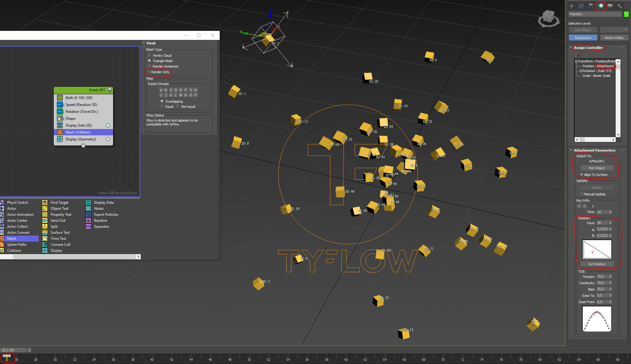Select the Surface Test operator icon
631x364 pixels.
[45, 233]
